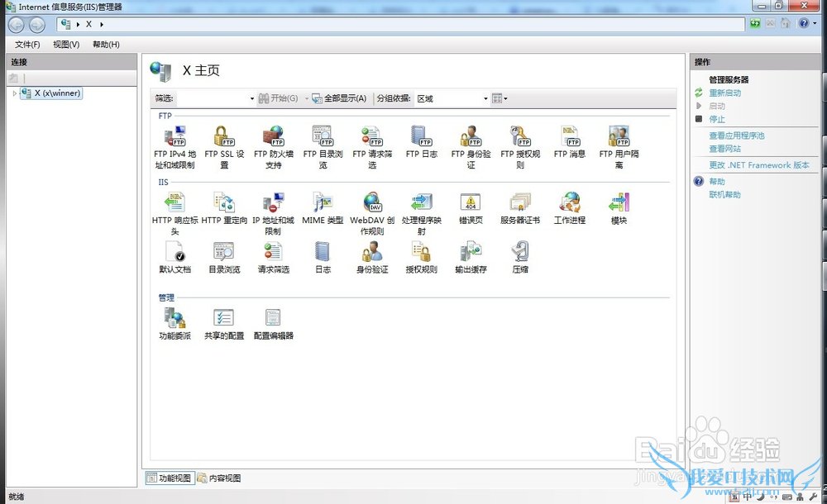Click the Back navigation arrow
The height and width of the screenshot is (504, 827).
[17, 24]
